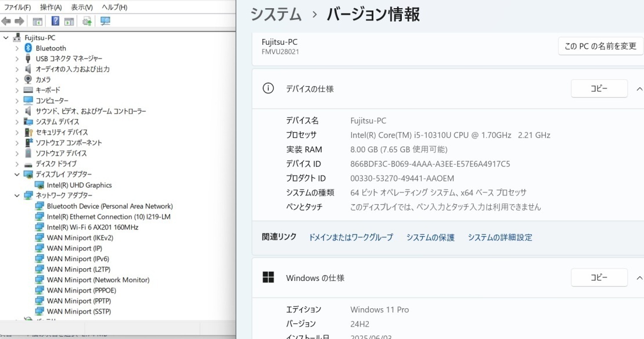Click the scan for hardware changes monitor icon

coord(105,22)
